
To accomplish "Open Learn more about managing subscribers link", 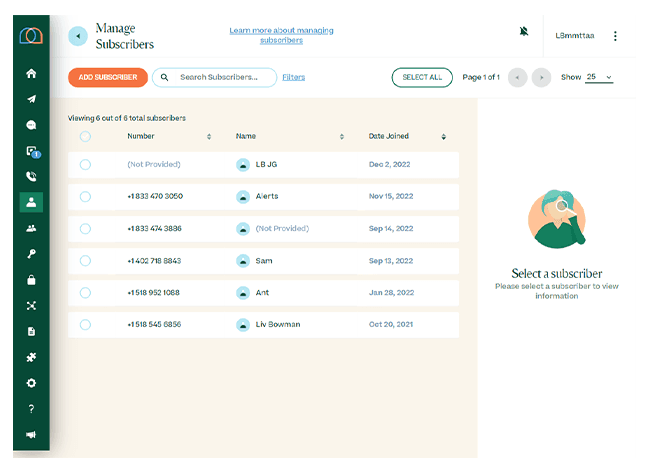I will click(281, 35).
